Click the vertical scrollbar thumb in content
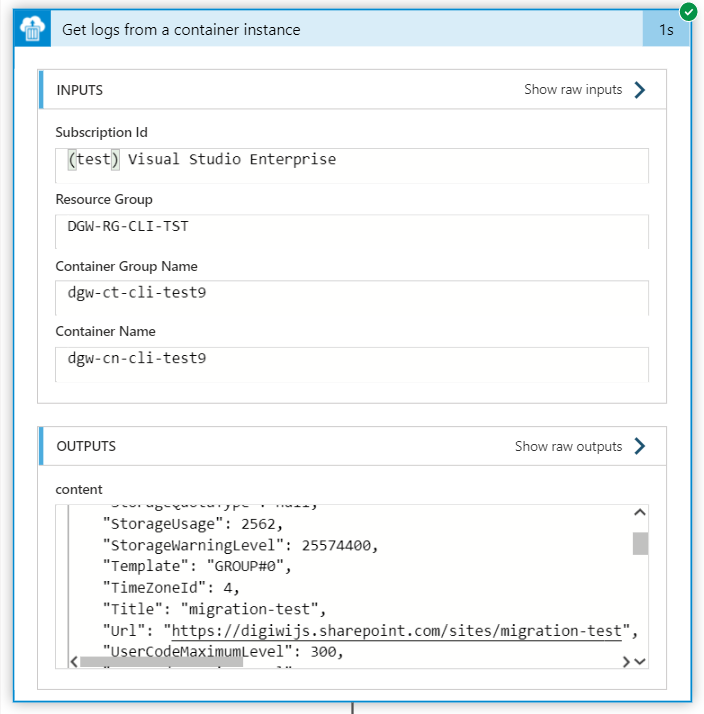 tap(640, 544)
